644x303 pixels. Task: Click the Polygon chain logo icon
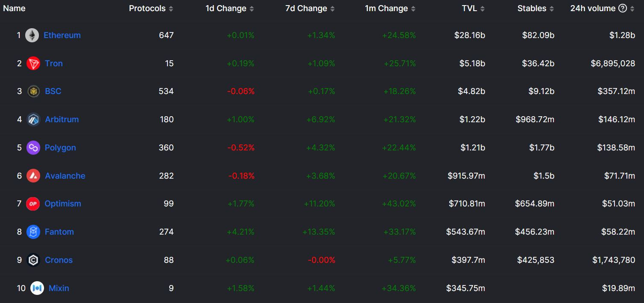[33, 148]
